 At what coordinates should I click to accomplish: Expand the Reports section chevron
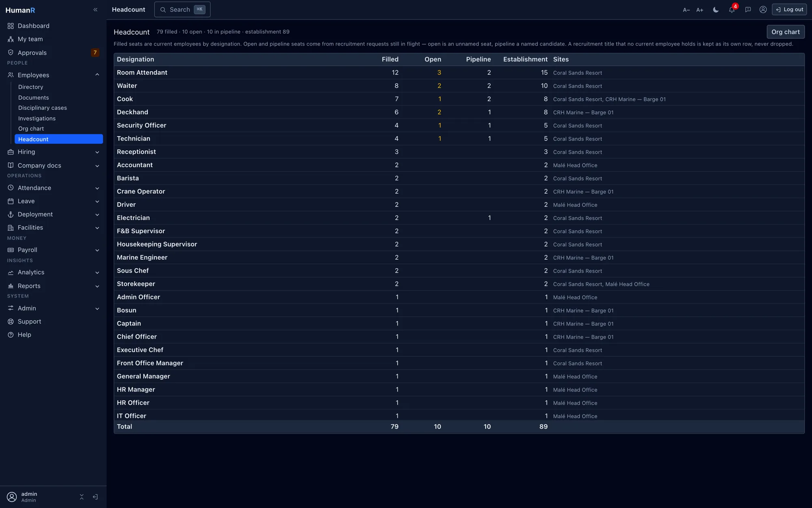(97, 286)
